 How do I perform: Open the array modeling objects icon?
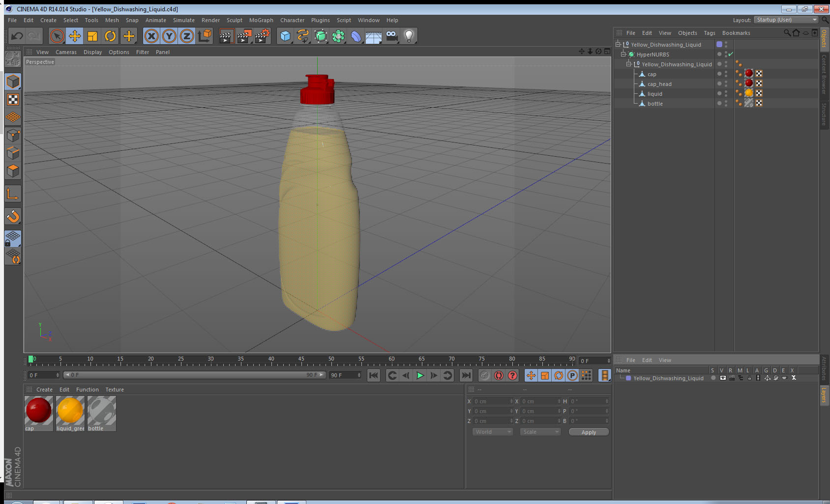338,36
